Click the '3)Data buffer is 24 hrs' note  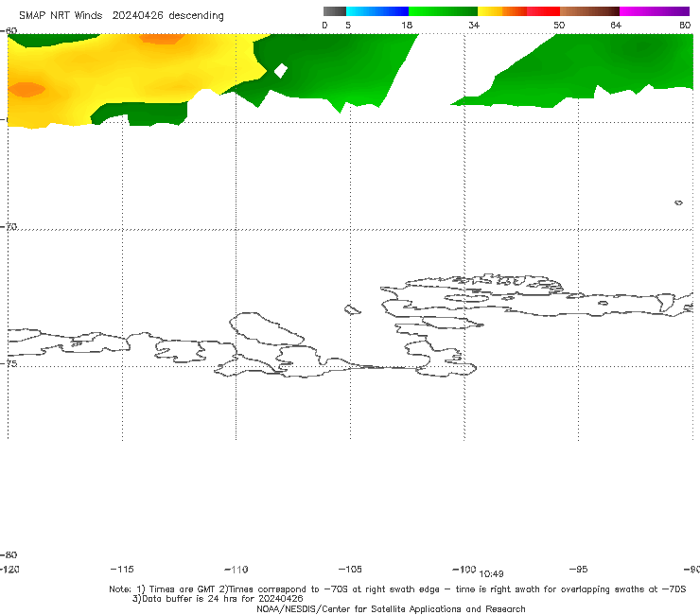point(218,599)
